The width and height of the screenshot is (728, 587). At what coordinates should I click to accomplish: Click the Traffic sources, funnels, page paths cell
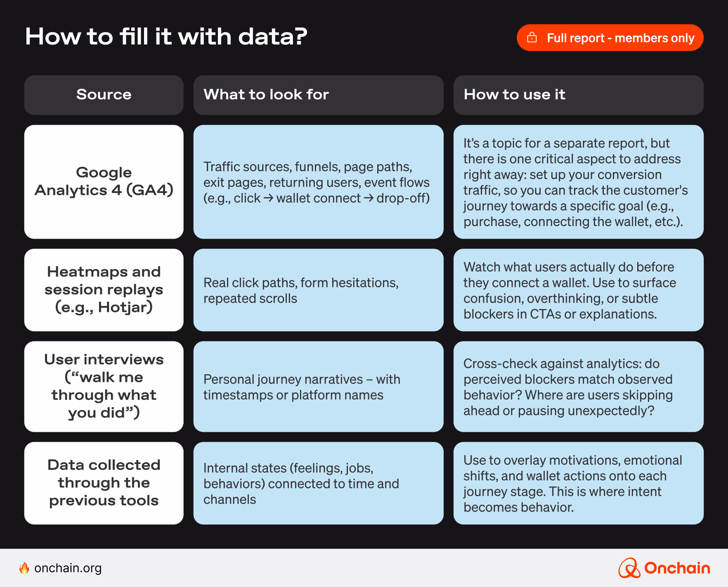pos(318,182)
